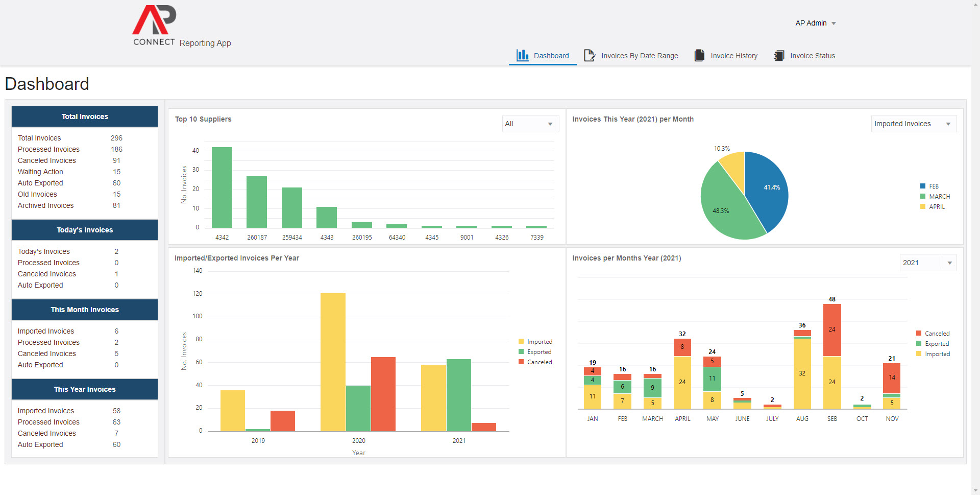Click the Dashboard bar chart icon

(522, 55)
